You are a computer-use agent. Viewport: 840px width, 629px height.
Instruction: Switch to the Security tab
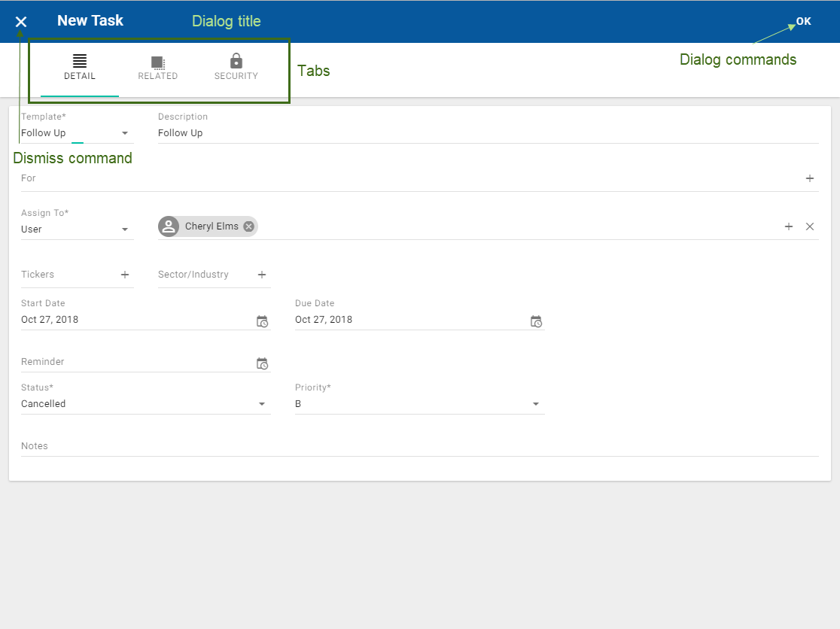coord(236,68)
